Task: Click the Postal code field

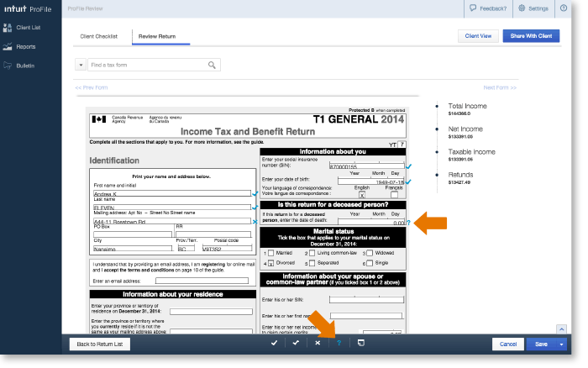Action: (228, 249)
